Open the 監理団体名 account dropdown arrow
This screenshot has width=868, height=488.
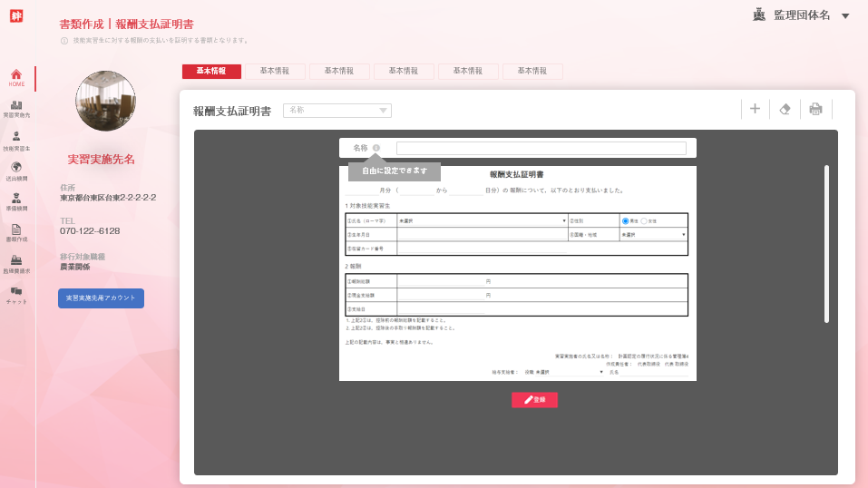tap(845, 15)
